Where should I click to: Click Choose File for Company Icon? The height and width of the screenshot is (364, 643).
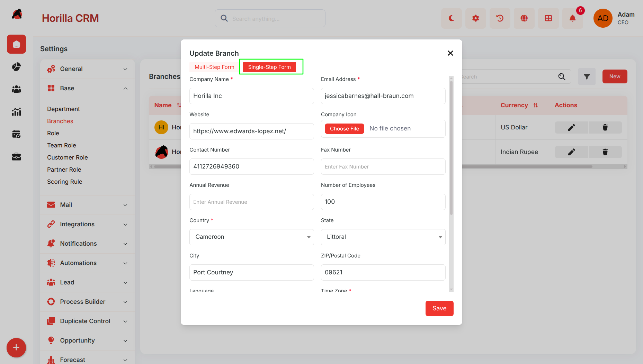pyautogui.click(x=344, y=129)
